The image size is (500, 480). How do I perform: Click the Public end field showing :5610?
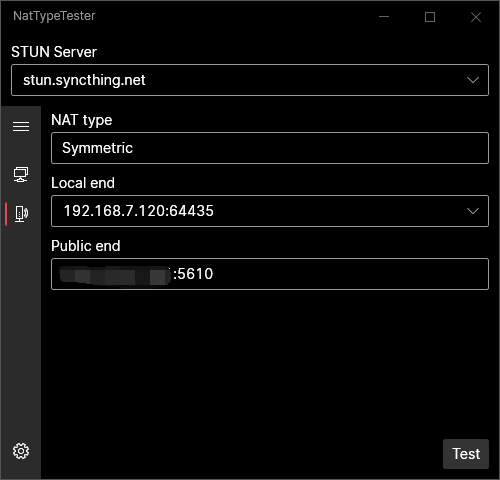[270, 274]
